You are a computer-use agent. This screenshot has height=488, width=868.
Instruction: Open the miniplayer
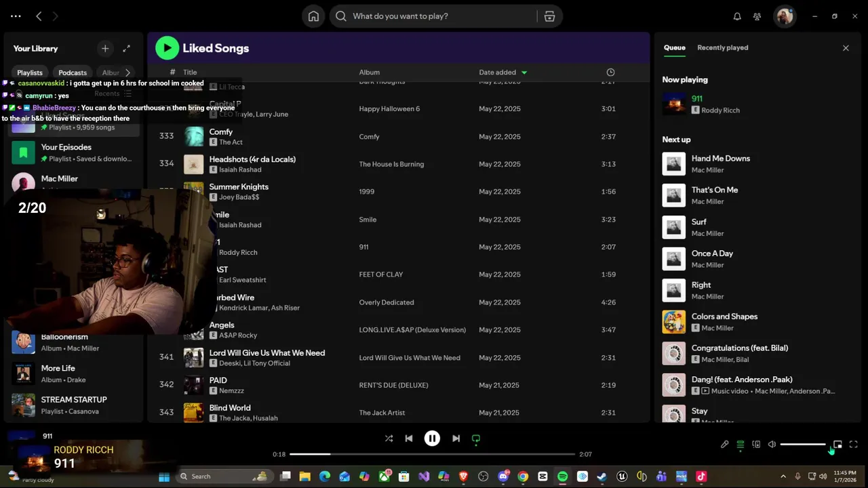[837, 445]
